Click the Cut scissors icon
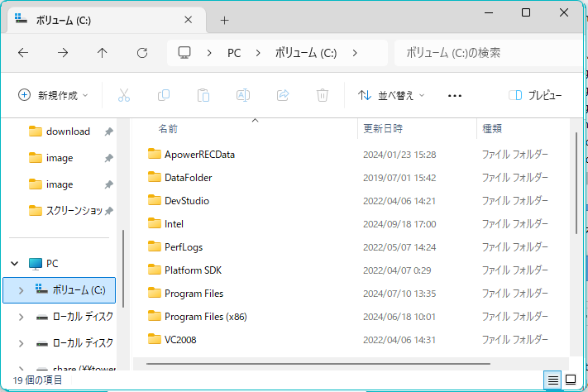588x392 pixels. click(124, 95)
